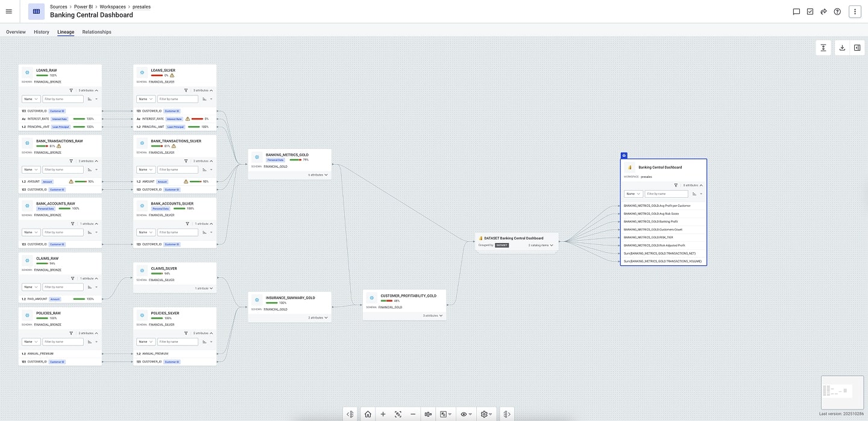Viewport: 868px width, 421px height.
Task: Collapse LOANS_RAW attributes list
Action: click(x=96, y=90)
